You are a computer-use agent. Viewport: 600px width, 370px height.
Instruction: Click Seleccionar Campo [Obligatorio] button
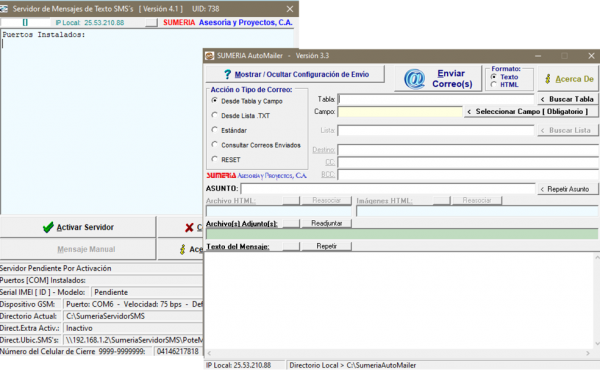pyautogui.click(x=531, y=111)
